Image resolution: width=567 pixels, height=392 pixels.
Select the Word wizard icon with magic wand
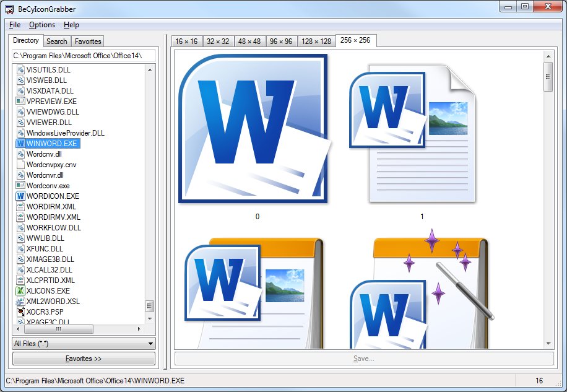pyautogui.click(x=421, y=291)
